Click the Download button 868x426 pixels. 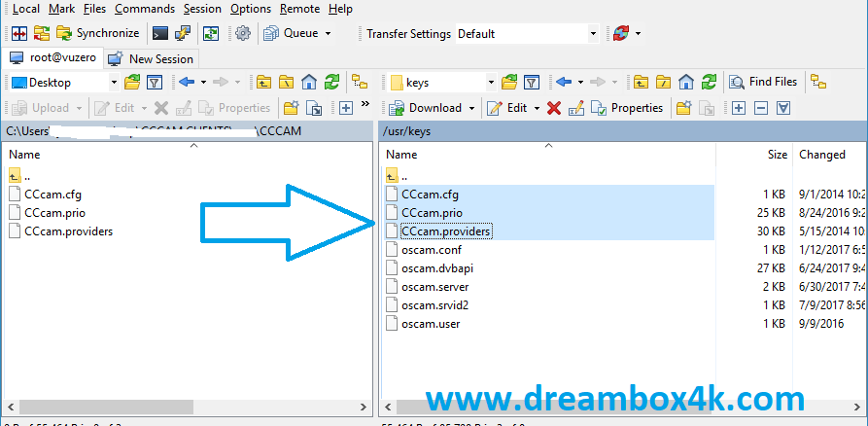(x=425, y=107)
